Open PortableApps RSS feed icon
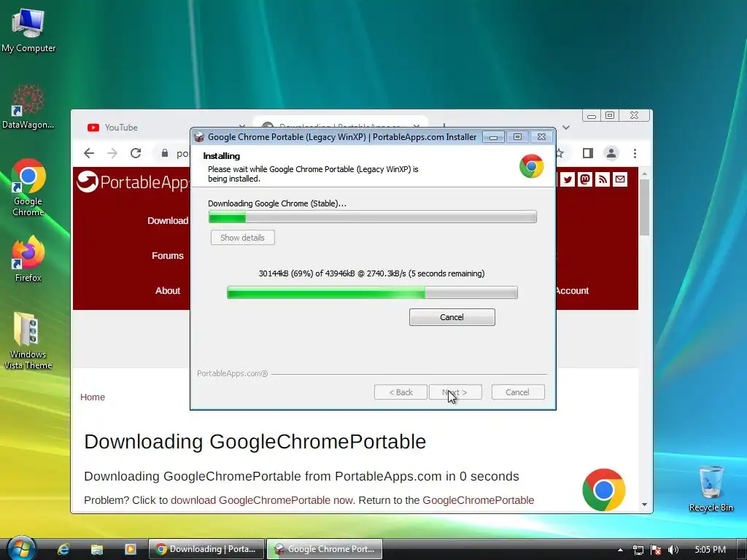The image size is (747, 560). (603, 179)
